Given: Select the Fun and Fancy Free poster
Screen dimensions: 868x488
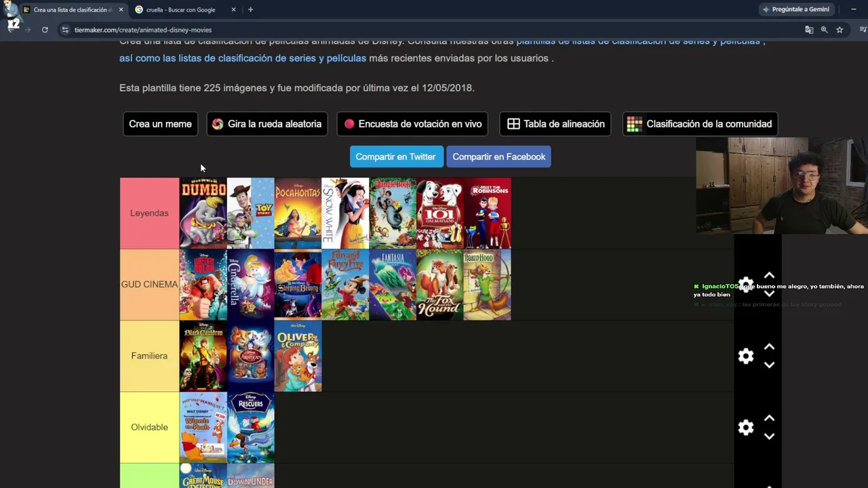Looking at the screenshot, I should click(345, 285).
